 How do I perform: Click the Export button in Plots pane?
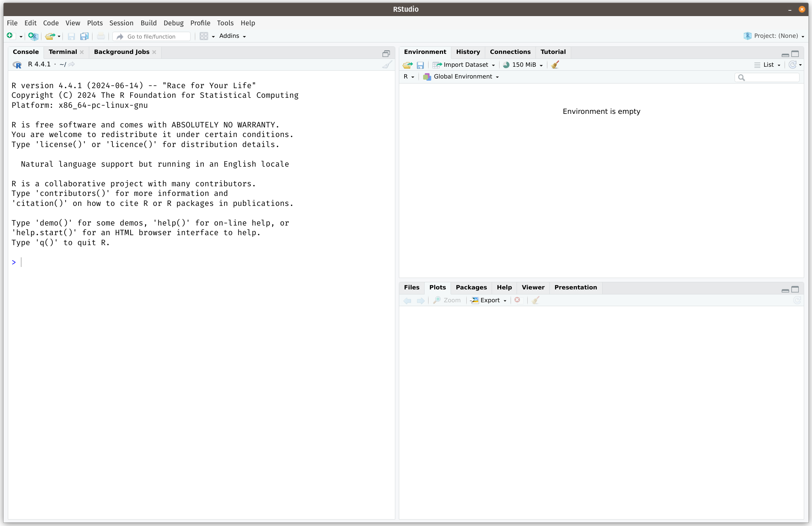pyautogui.click(x=489, y=300)
